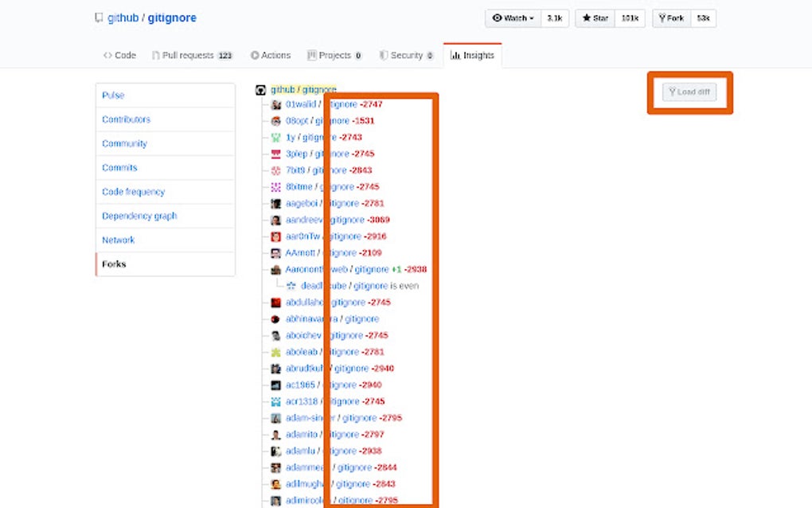Click the Load diff button
Viewport: 812px width, 508px height.
[689, 92]
